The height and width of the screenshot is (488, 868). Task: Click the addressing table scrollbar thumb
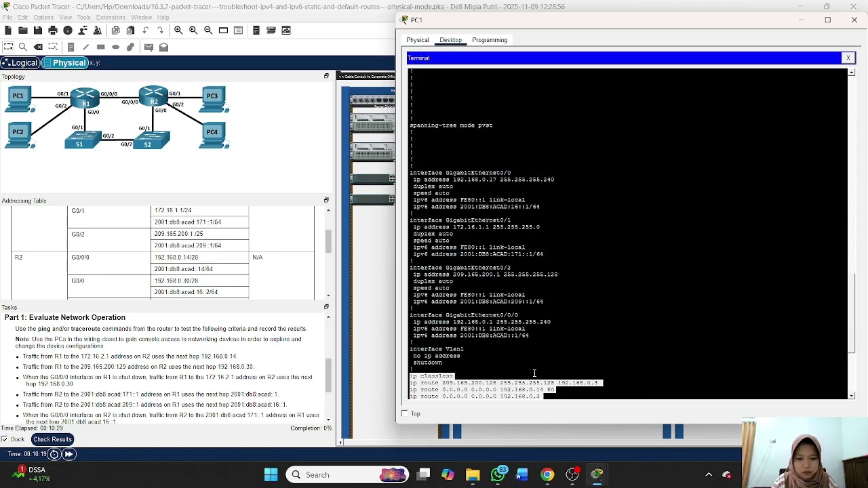click(328, 241)
